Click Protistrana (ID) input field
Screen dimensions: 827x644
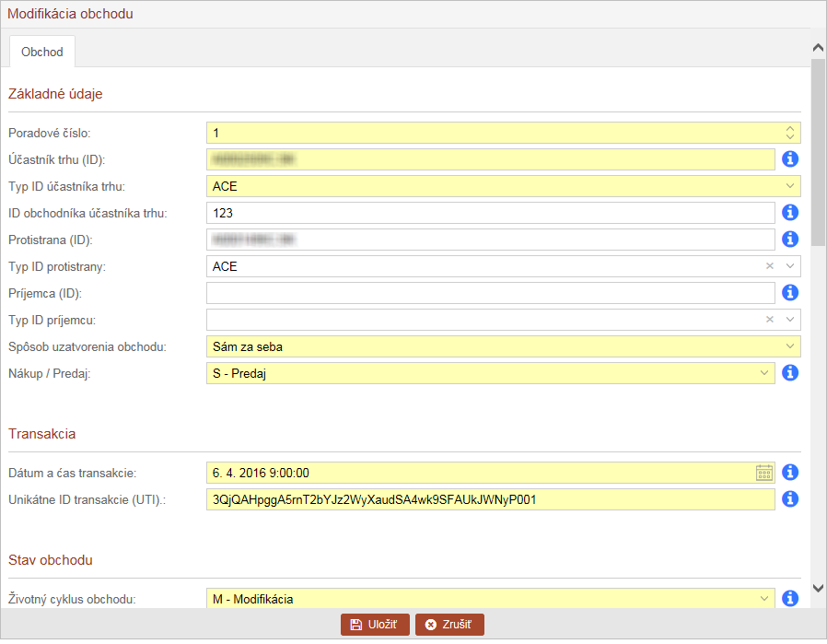[x=491, y=240]
